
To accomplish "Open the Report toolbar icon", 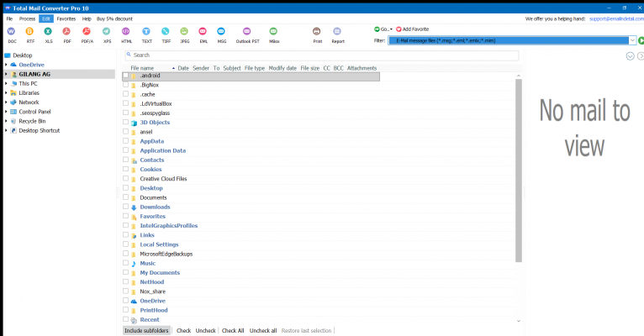I will click(337, 32).
